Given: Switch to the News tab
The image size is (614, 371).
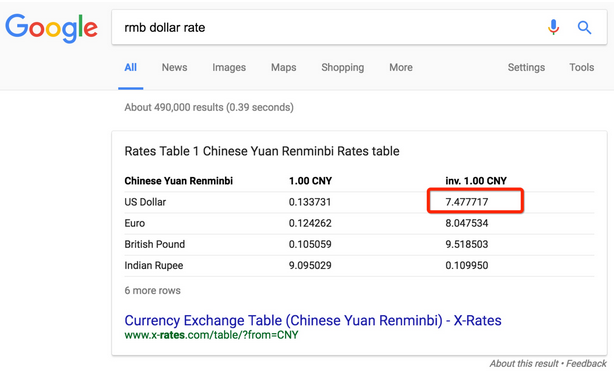Looking at the screenshot, I should pos(175,67).
